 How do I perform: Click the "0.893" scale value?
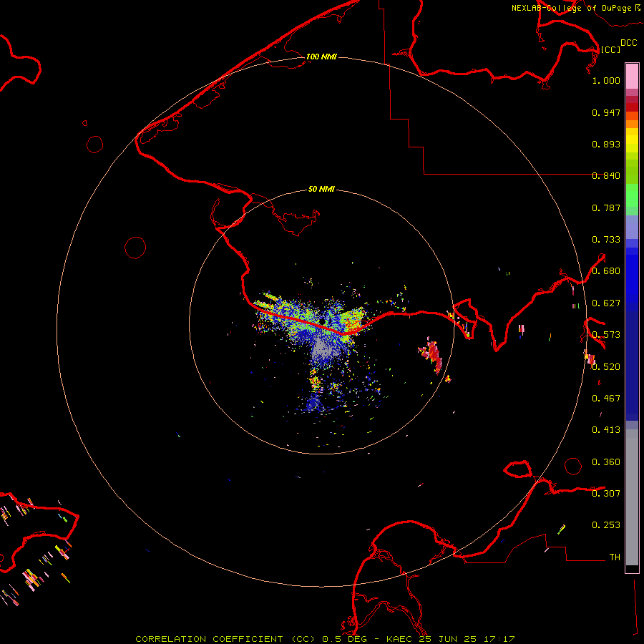606,144
